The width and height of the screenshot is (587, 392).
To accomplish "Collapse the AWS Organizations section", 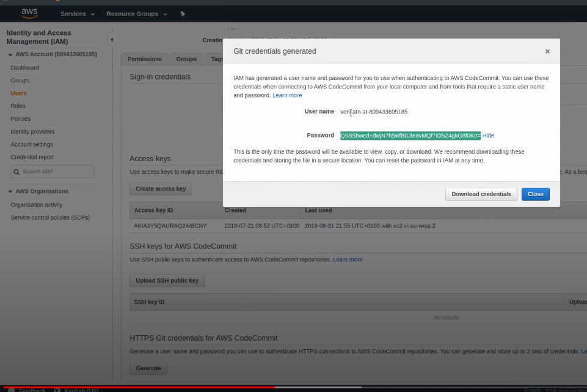I will pyautogui.click(x=10, y=192).
